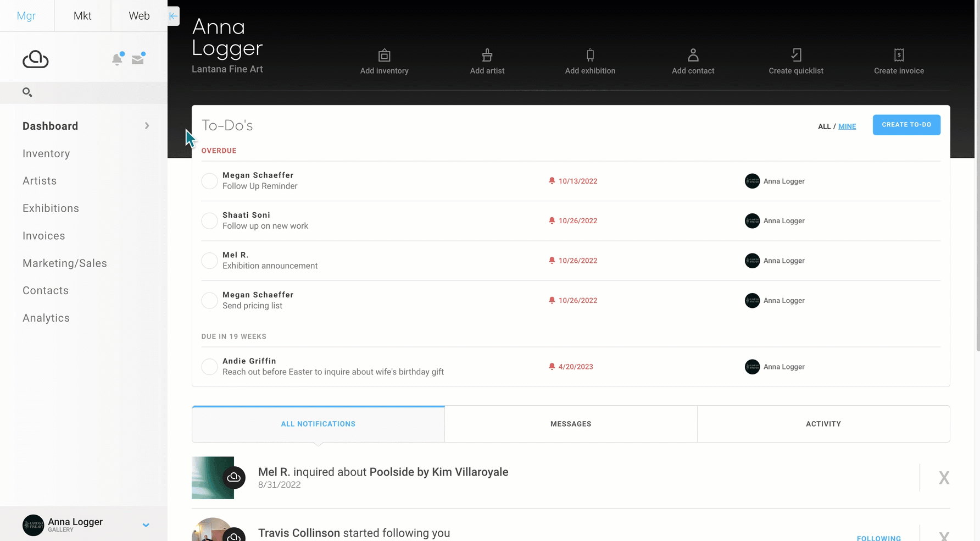The height and width of the screenshot is (541, 980).
Task: Click the Lantana Fine Art gallery name
Action: point(227,69)
